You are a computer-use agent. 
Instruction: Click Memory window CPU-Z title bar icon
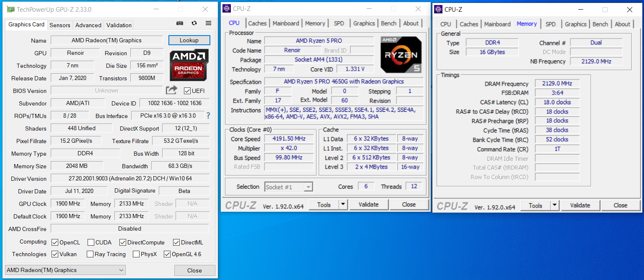tap(438, 9)
